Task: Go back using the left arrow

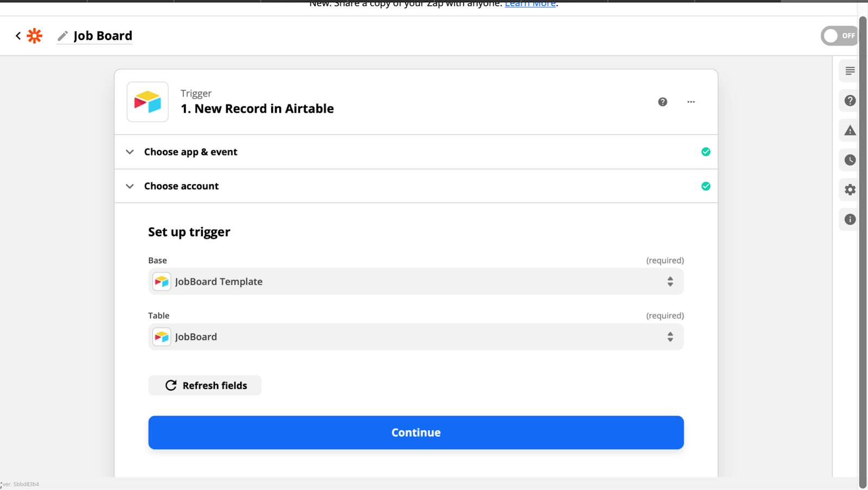Action: tap(18, 36)
